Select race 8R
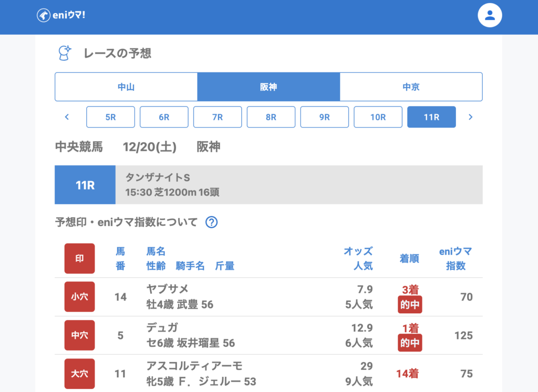 pos(271,117)
